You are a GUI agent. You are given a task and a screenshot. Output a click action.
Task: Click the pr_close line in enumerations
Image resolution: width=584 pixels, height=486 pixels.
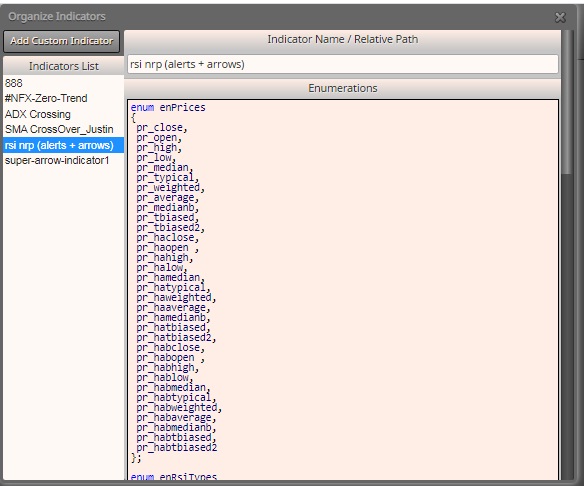coord(162,128)
